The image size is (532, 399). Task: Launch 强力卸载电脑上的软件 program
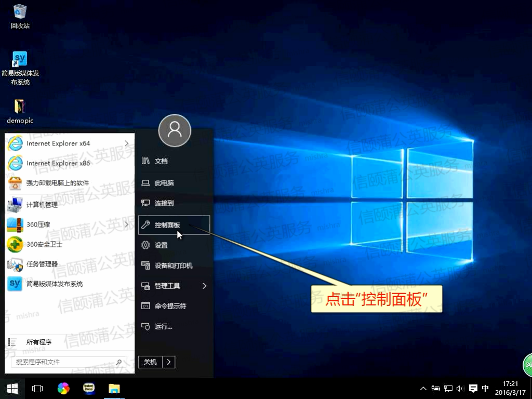pyautogui.click(x=57, y=183)
